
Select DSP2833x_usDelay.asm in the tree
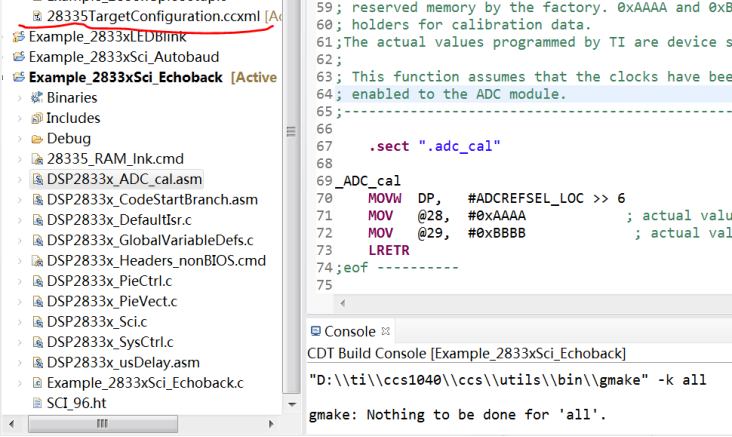pos(123,363)
